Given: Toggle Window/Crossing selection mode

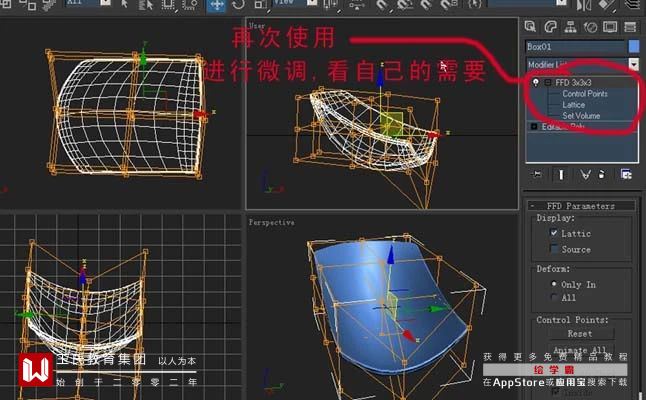Looking at the screenshot, I should (x=190, y=5).
